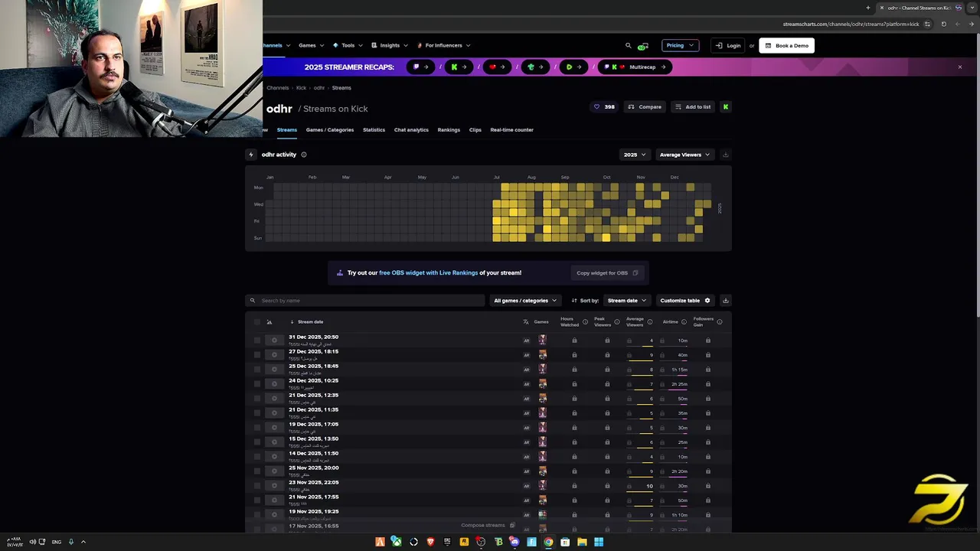The width and height of the screenshot is (980, 551).
Task: Click game thumbnail for 27 Dec 2025 stream
Action: coord(542,354)
